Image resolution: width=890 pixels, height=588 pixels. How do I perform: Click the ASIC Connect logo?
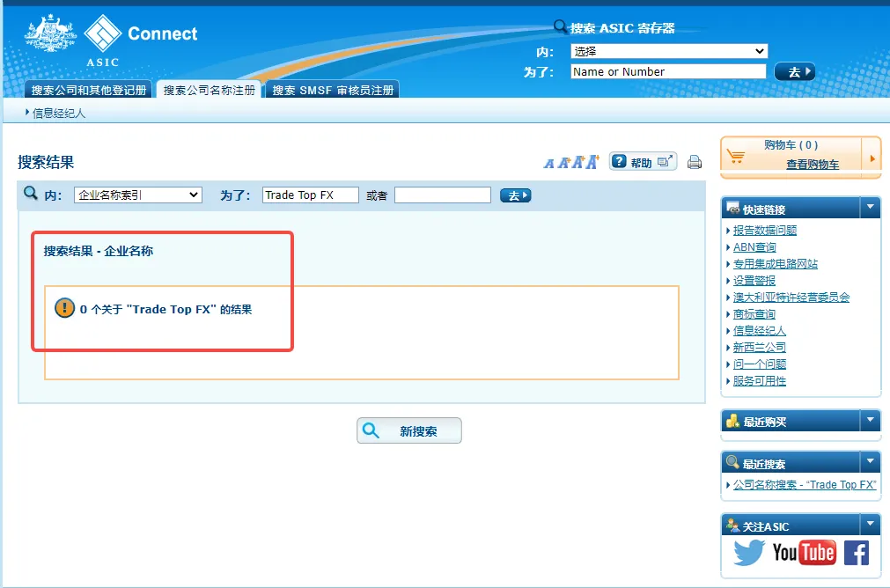141,40
